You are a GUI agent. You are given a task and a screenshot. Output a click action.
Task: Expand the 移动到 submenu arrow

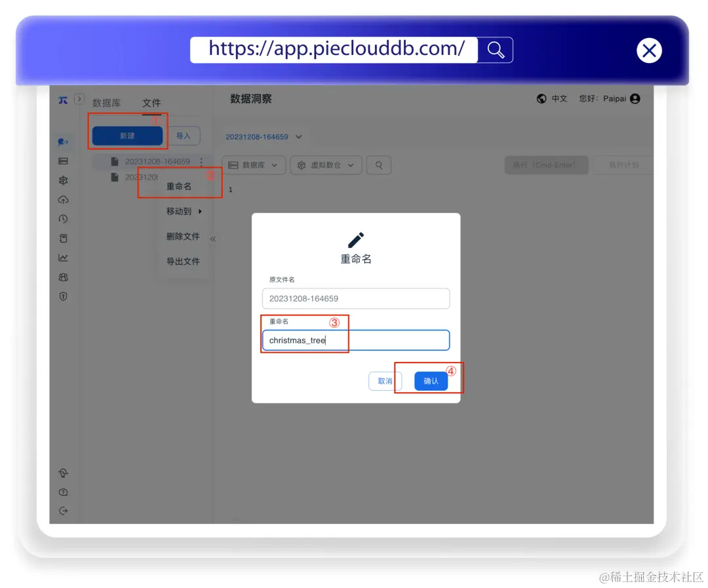pos(200,211)
